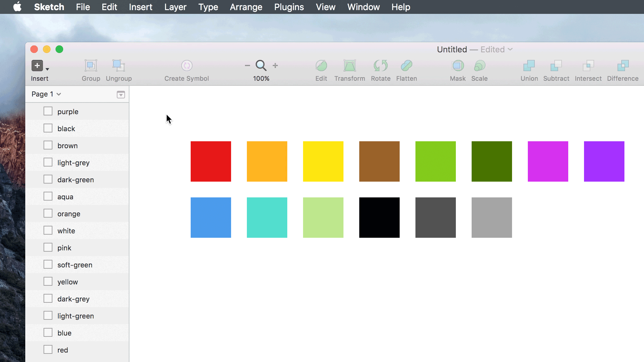Select the Mask tool icon
The width and height of the screenshot is (644, 362).
[x=457, y=66]
